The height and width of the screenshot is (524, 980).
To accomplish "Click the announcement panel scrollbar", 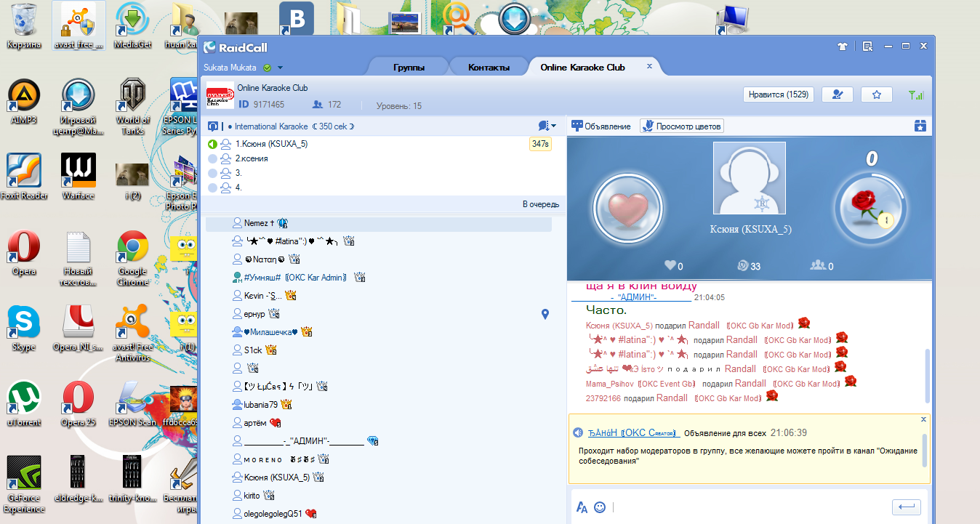I will (925, 449).
